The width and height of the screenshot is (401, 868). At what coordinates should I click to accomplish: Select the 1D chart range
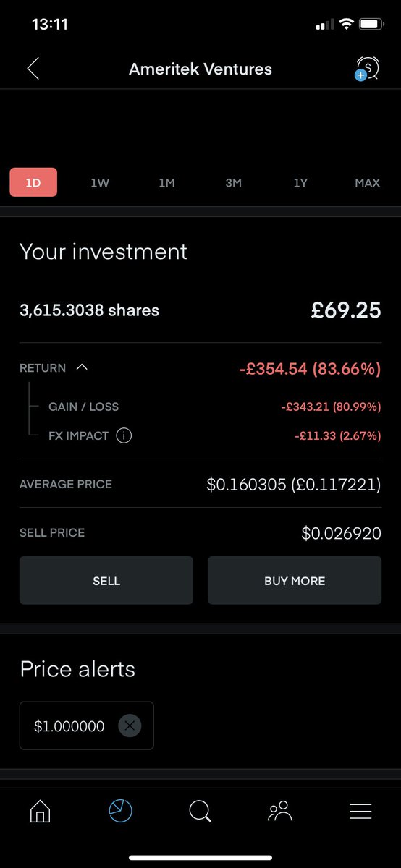pos(33,182)
